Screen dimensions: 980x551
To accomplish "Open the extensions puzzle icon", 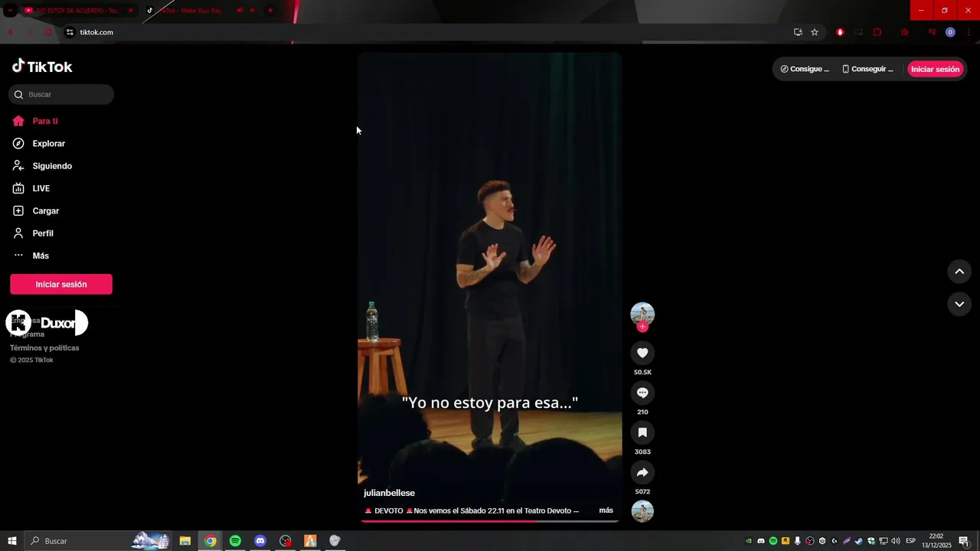I will (877, 32).
